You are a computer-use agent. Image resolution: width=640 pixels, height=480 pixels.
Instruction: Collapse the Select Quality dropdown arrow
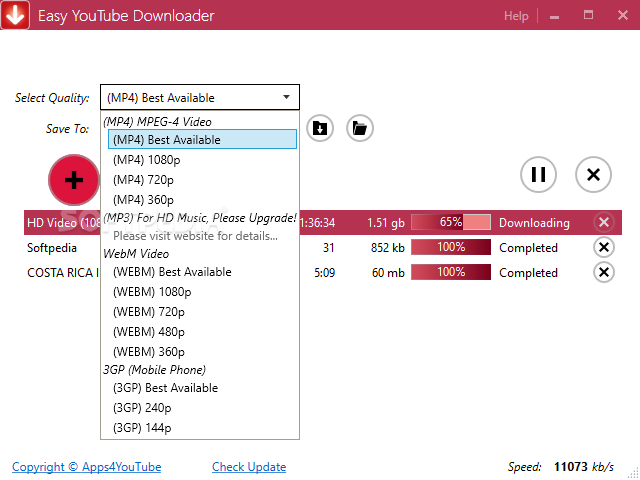(287, 97)
